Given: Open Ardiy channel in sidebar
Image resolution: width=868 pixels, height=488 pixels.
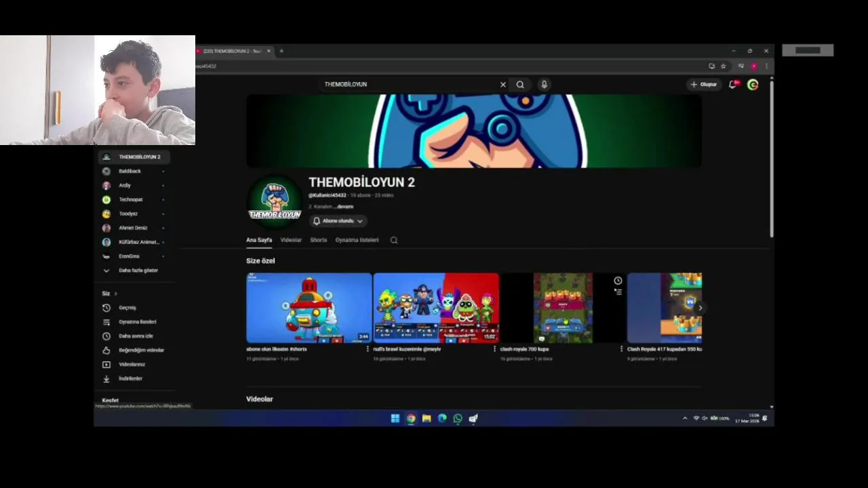Looking at the screenshot, I should tap(133, 185).
